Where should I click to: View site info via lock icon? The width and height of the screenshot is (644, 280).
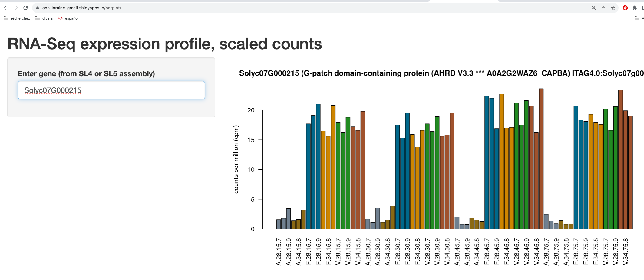click(38, 8)
